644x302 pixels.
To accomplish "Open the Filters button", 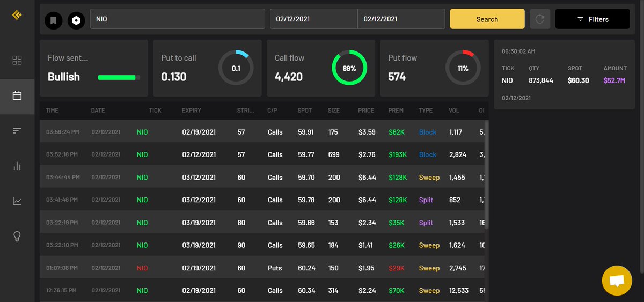I will pos(592,19).
